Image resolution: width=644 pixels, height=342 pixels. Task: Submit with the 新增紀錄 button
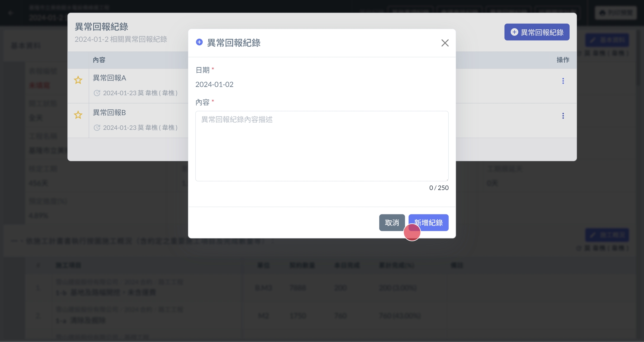click(x=428, y=223)
